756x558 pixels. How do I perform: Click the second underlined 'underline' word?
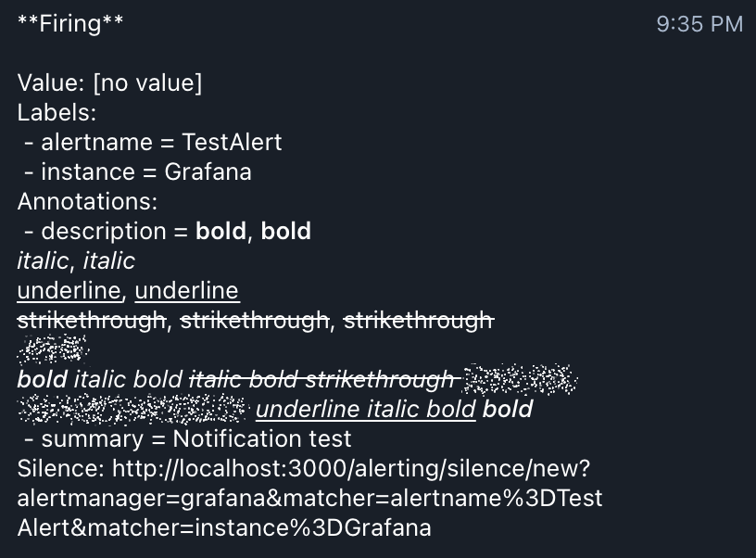click(x=186, y=291)
